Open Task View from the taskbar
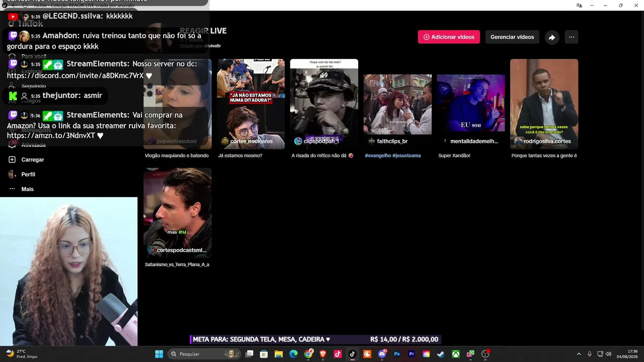This screenshot has height=362, width=644. click(x=249, y=354)
